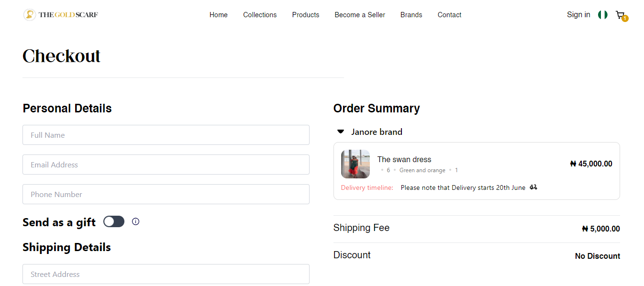Screen dimensions: 644x286
Task: Click the Street Address input
Action: [166, 274]
